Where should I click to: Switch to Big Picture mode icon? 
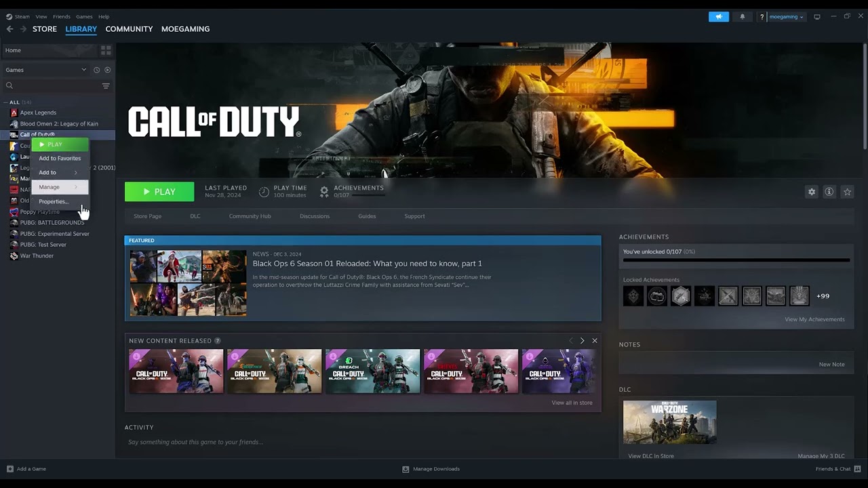(x=817, y=17)
